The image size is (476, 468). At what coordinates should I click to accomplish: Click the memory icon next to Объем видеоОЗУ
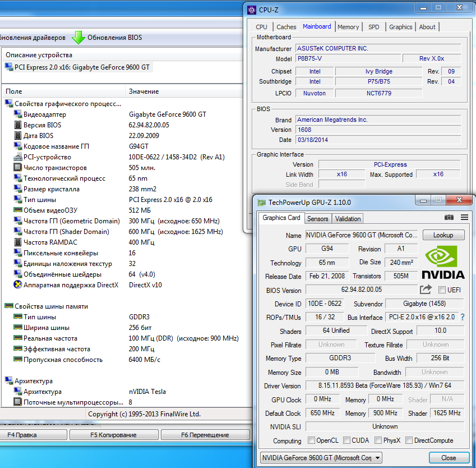pyautogui.click(x=17, y=210)
